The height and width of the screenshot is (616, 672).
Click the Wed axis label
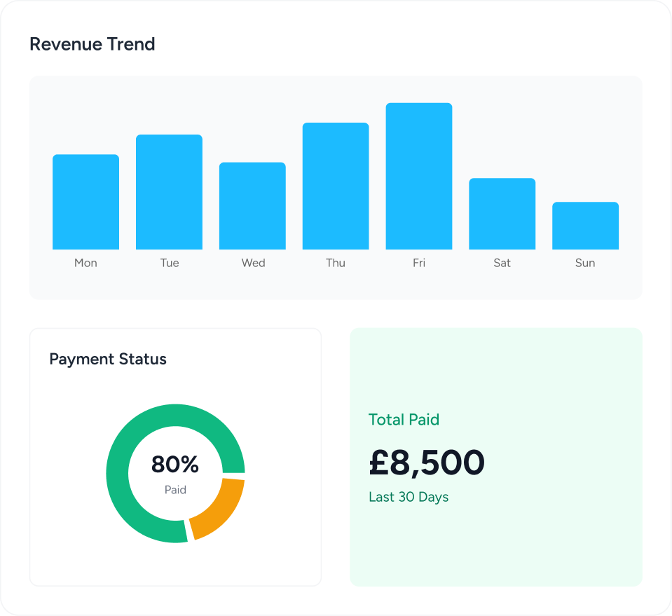253,263
